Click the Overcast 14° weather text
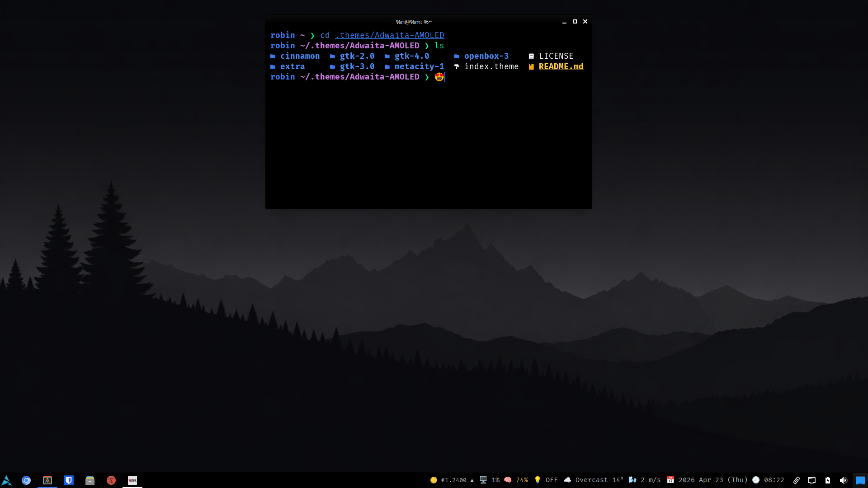Image resolution: width=868 pixels, height=488 pixels. pos(599,480)
